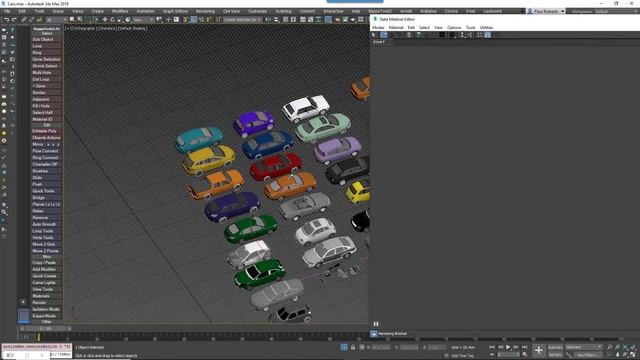Open the Rendering menu
This screenshot has width=640, height=360.
(205, 11)
